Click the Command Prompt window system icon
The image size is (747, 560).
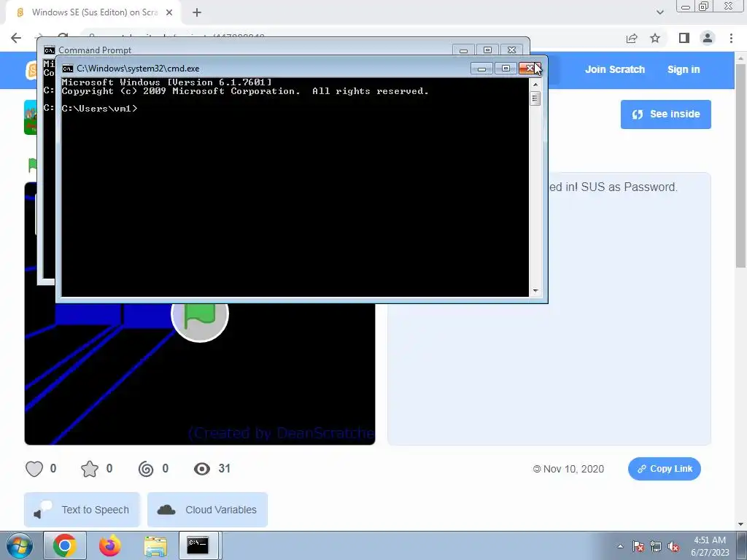click(49, 50)
